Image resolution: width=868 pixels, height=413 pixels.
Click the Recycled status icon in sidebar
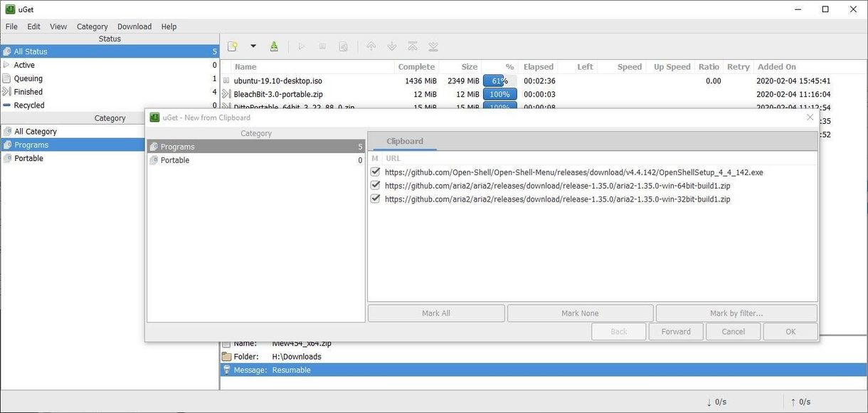[x=7, y=105]
